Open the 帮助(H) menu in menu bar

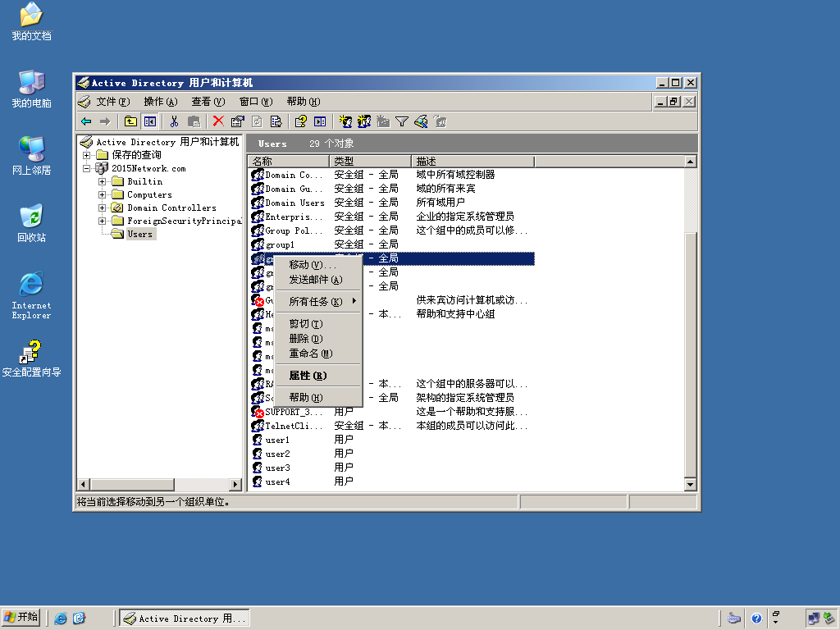pyautogui.click(x=304, y=101)
